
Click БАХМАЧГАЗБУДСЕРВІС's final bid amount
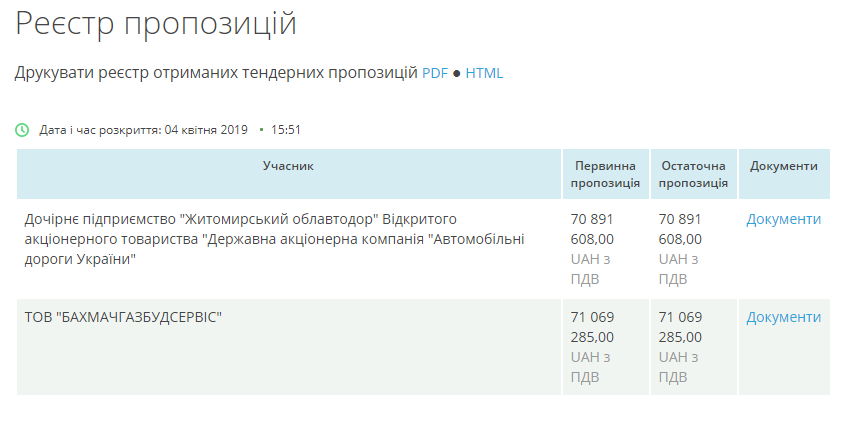[680, 327]
